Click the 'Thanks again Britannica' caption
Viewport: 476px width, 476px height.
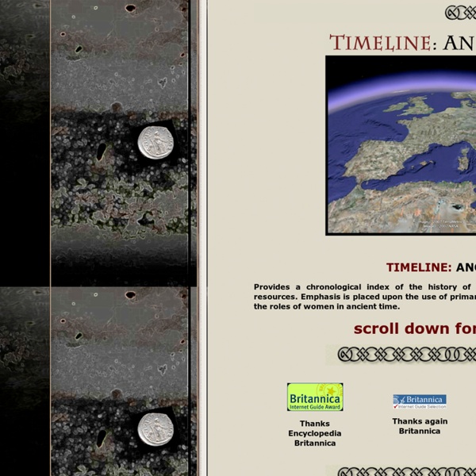pos(420,426)
